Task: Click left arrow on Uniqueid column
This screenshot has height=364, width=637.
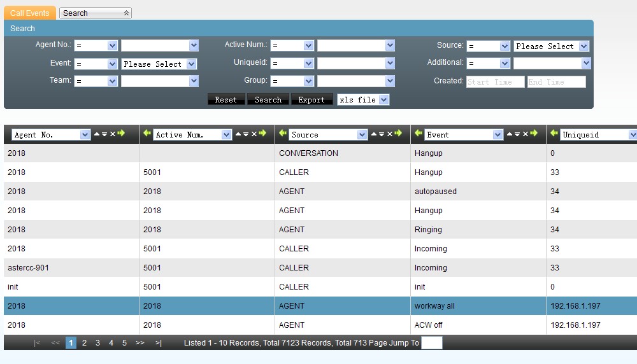Action: [554, 134]
